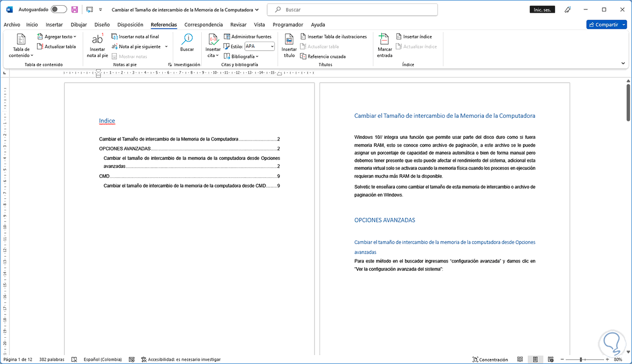Click the Inic. ses. sign-in button
632x364 pixels.
(542, 9)
